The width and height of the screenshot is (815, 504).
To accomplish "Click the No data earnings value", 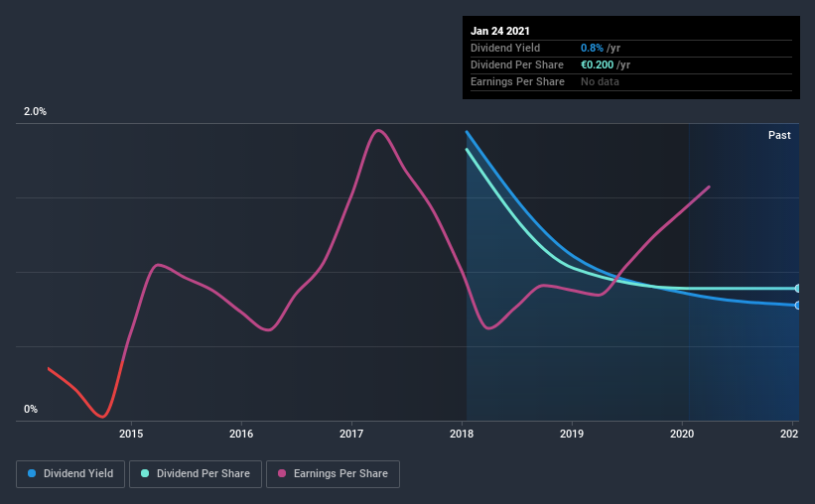I will [600, 82].
